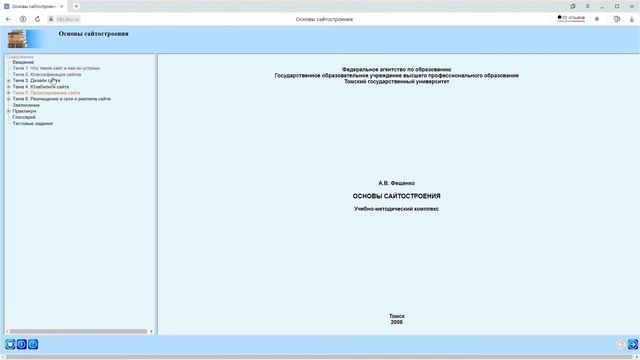Click the page title in browser address bar
The width and height of the screenshot is (640, 360).
tap(324, 19)
